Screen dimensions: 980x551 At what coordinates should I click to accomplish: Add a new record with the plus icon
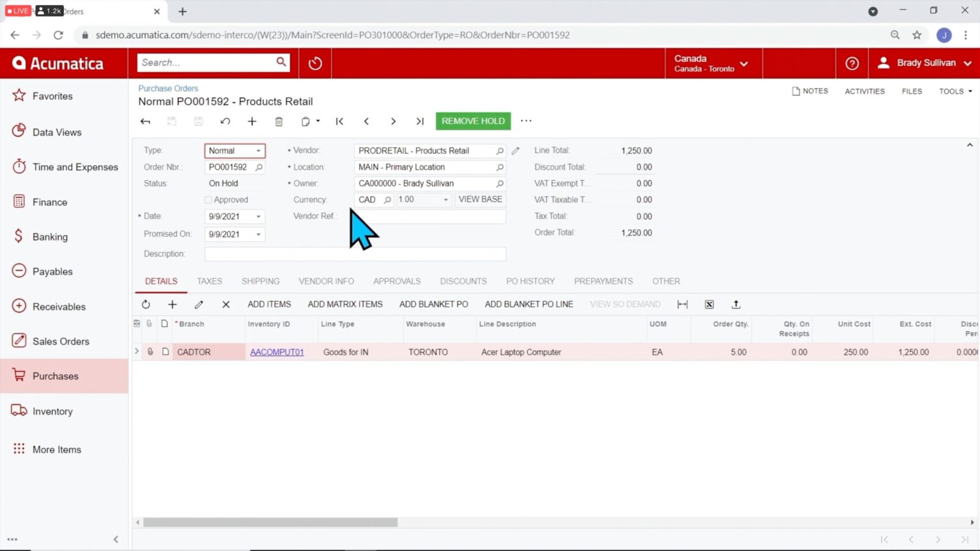point(252,121)
